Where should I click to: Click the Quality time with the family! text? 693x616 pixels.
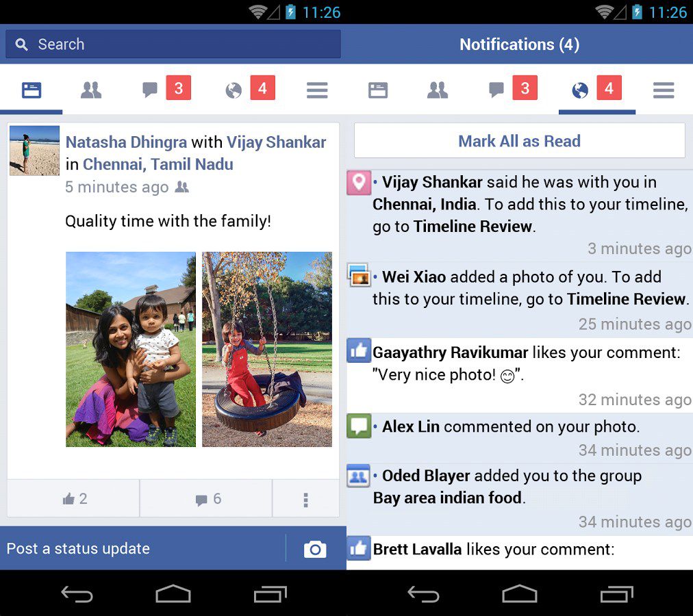point(168,221)
